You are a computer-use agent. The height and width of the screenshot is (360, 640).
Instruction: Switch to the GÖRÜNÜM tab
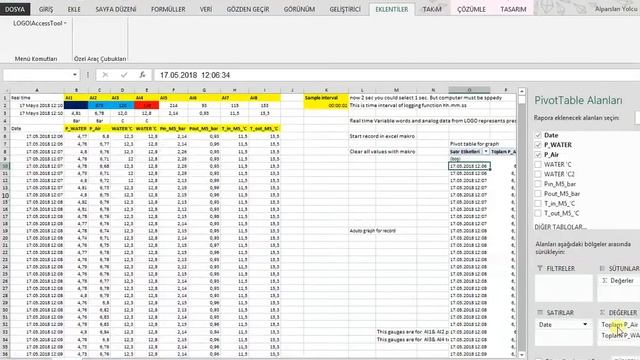pos(299,9)
